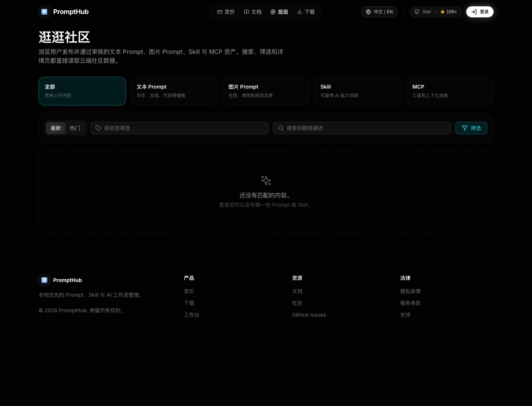Switch language with 中文 / EN button

(379, 12)
